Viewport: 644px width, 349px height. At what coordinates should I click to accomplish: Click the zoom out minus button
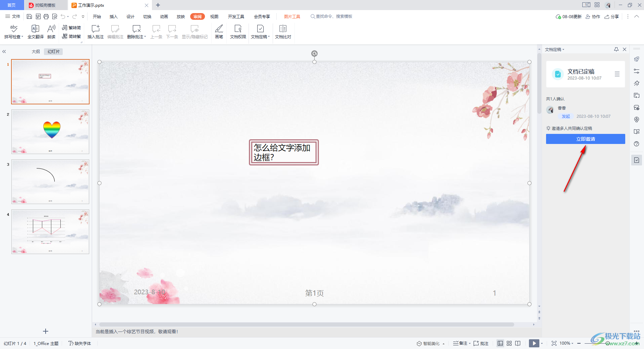[579, 343]
